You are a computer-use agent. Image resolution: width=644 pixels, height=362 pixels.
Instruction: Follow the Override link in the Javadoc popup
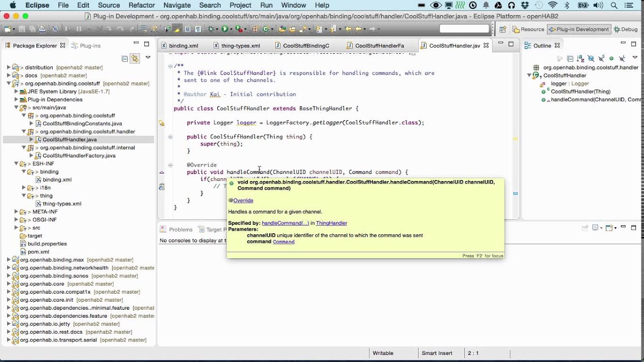click(243, 201)
